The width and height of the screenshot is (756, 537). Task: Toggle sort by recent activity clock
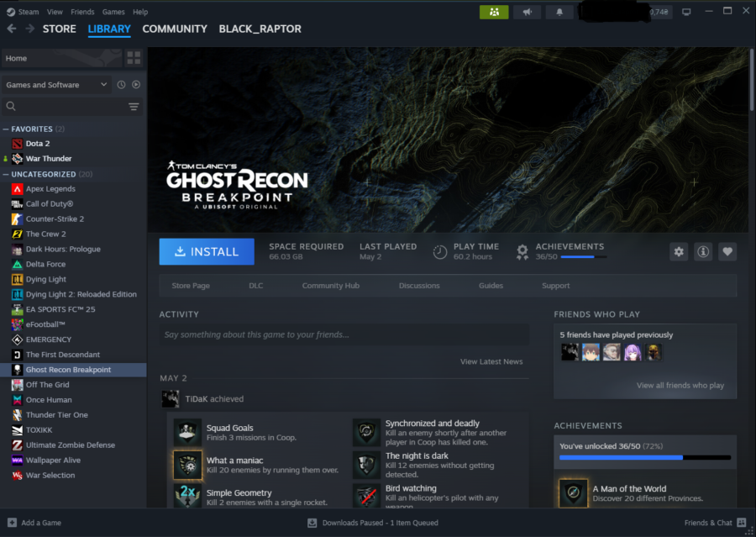[x=122, y=85]
